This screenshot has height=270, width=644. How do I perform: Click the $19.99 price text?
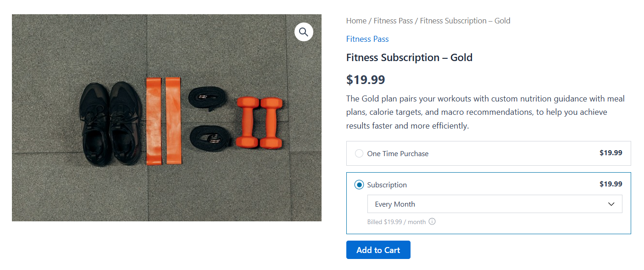click(366, 79)
